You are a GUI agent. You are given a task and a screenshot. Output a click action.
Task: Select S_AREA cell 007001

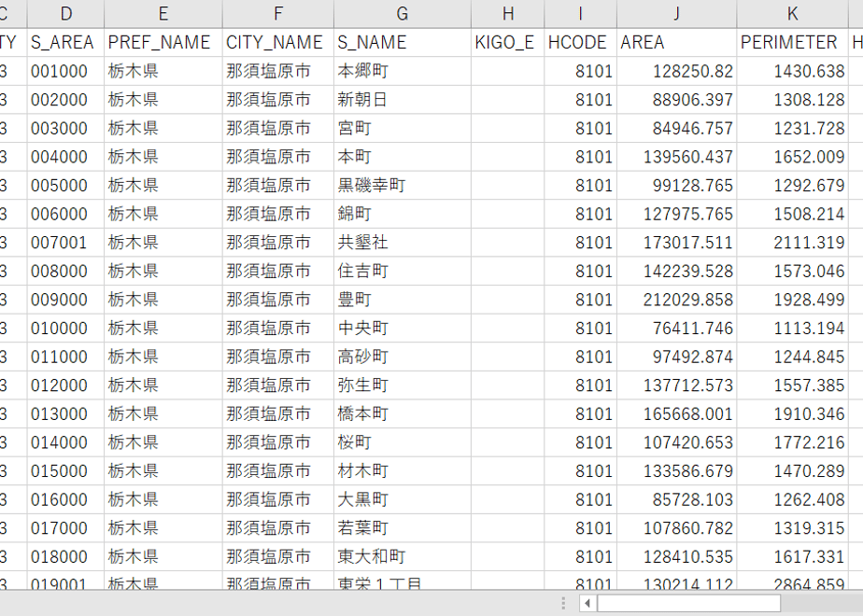pyautogui.click(x=65, y=243)
